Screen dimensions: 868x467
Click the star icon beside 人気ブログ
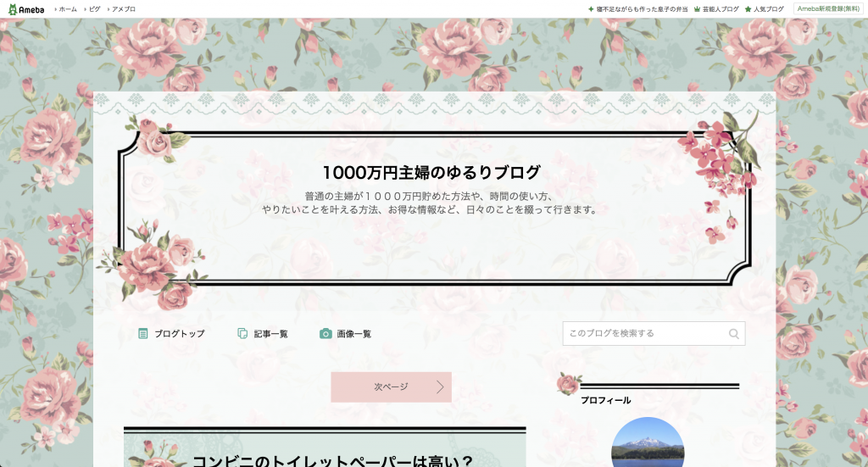pos(748,9)
